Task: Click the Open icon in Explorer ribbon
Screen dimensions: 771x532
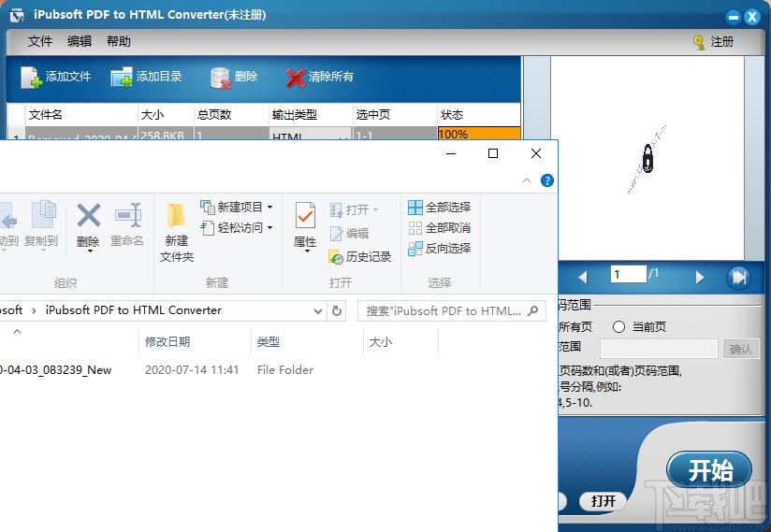Action: click(336, 210)
